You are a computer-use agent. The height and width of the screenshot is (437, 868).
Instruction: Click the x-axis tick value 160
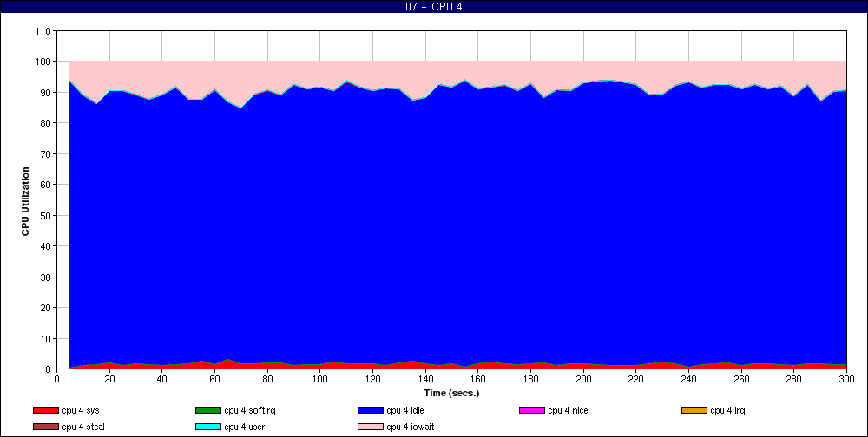point(477,379)
